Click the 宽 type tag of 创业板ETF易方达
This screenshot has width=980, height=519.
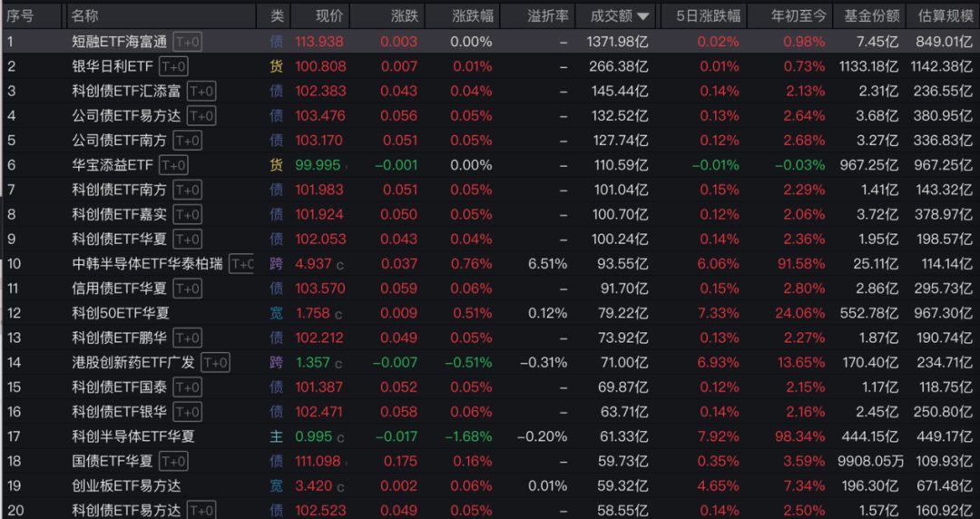pyautogui.click(x=276, y=485)
